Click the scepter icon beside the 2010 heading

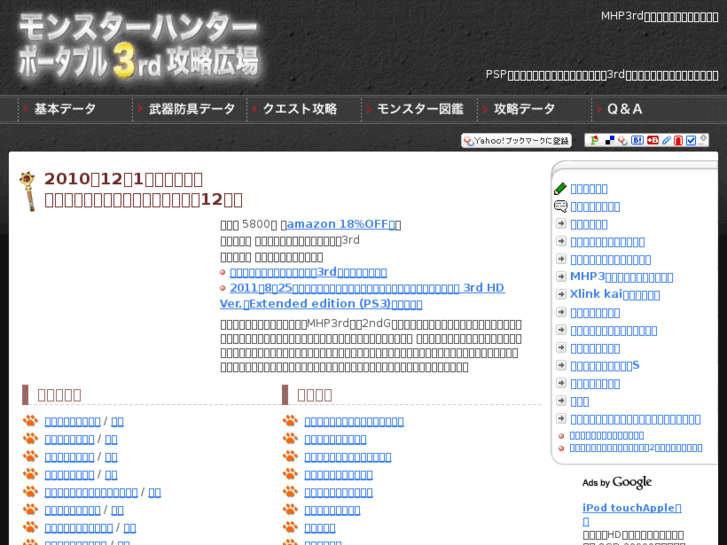(x=29, y=191)
